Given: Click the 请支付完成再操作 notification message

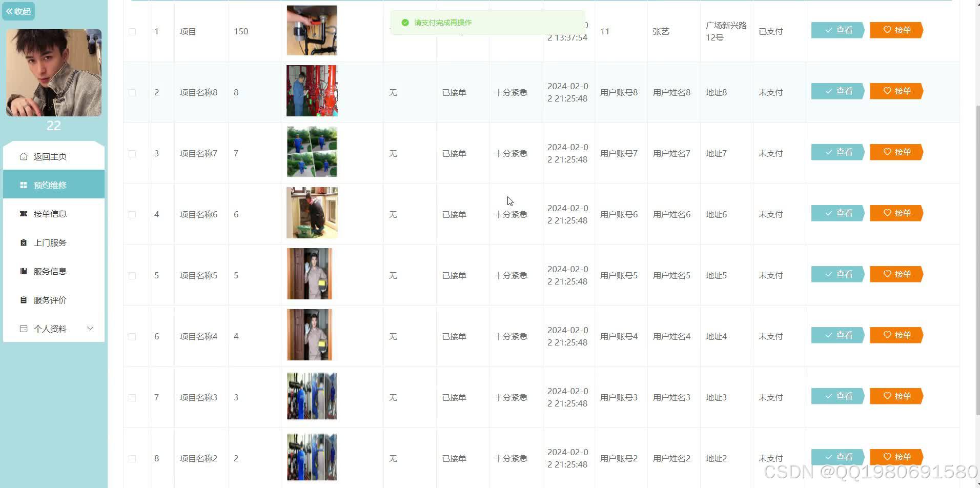Looking at the screenshot, I should (x=487, y=23).
